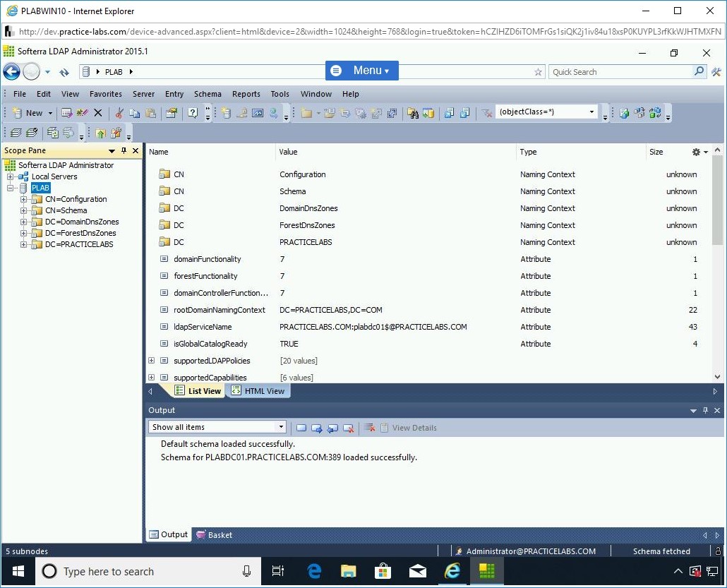Toggle auto-hide pin on Output panel

[705, 411]
